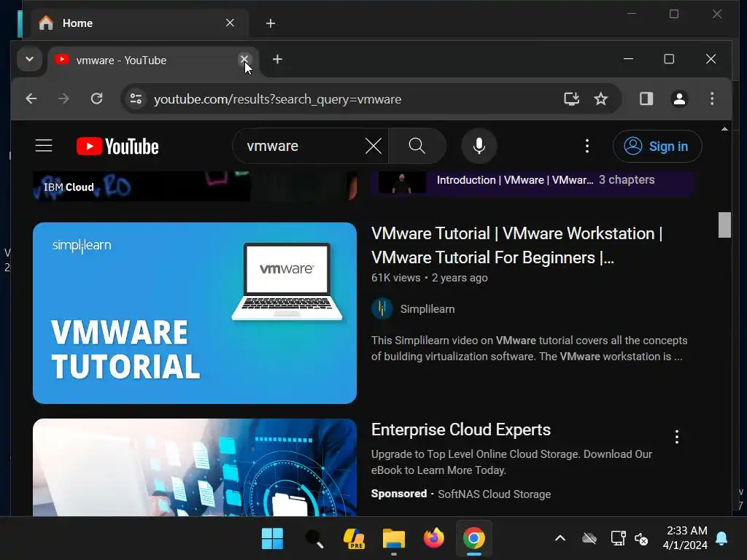Open a new Chrome tab
747x560 pixels.
pos(277,59)
